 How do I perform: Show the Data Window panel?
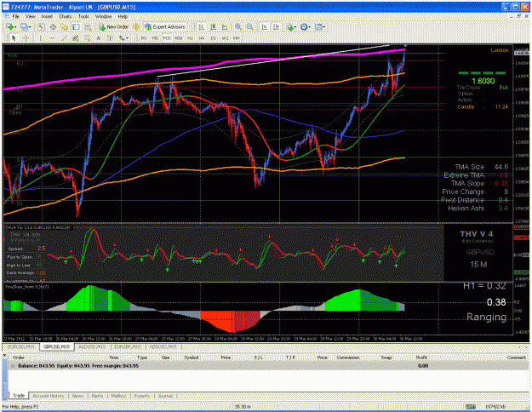coord(53,26)
